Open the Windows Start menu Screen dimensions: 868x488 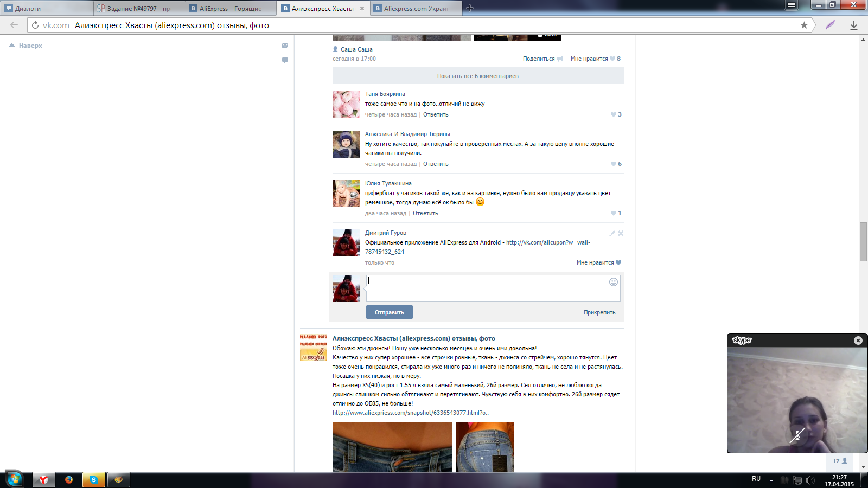tap(14, 479)
